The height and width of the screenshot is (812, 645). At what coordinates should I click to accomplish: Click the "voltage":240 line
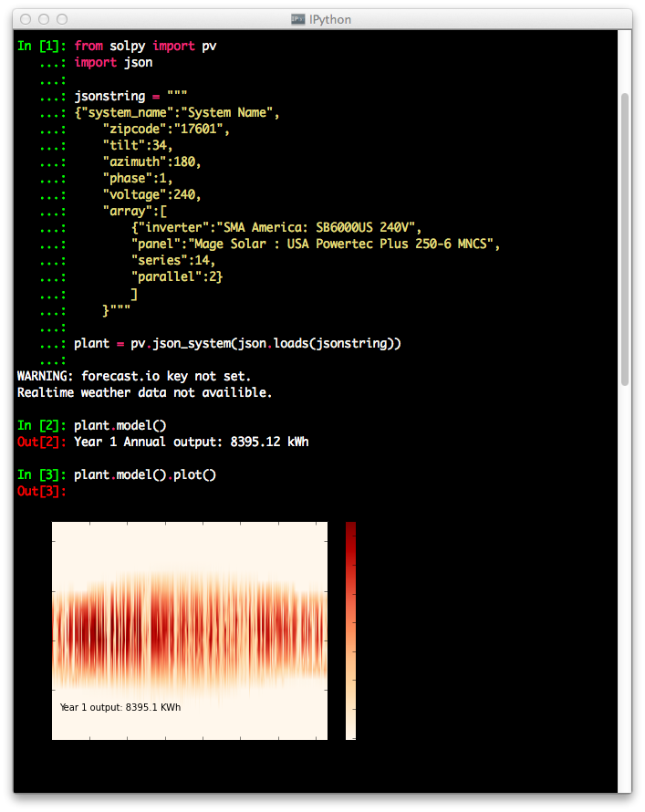coord(151,195)
